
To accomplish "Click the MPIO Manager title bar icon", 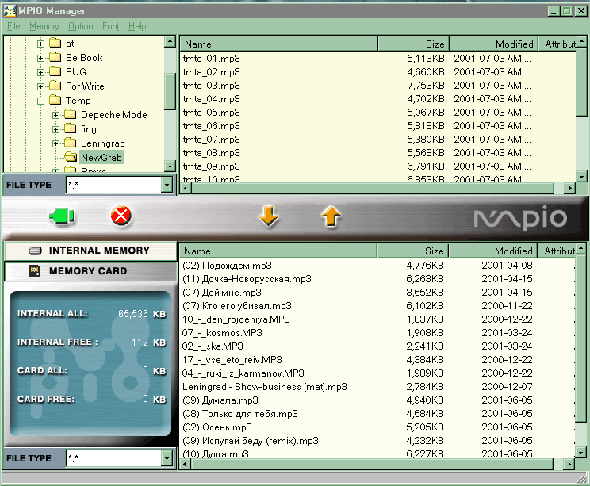I will click(x=9, y=11).
